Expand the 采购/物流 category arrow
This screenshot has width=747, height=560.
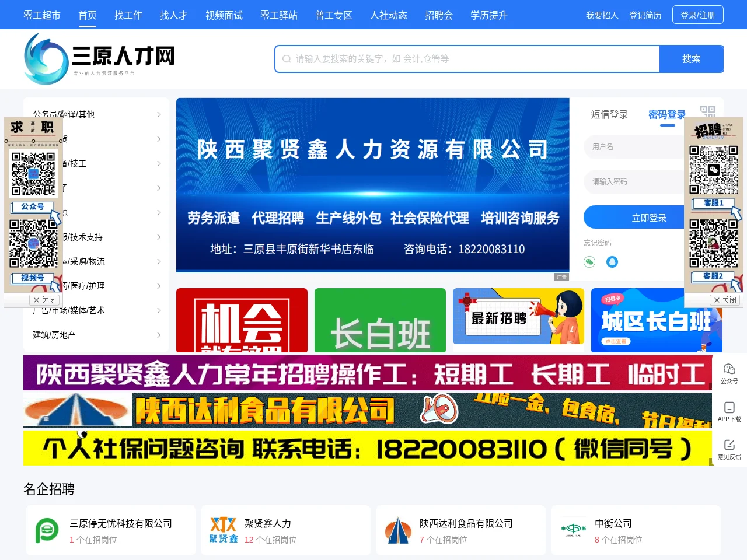point(159,262)
